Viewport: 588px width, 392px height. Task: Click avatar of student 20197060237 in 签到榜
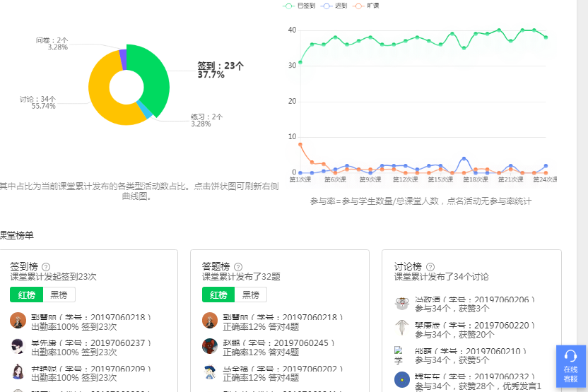point(18,346)
